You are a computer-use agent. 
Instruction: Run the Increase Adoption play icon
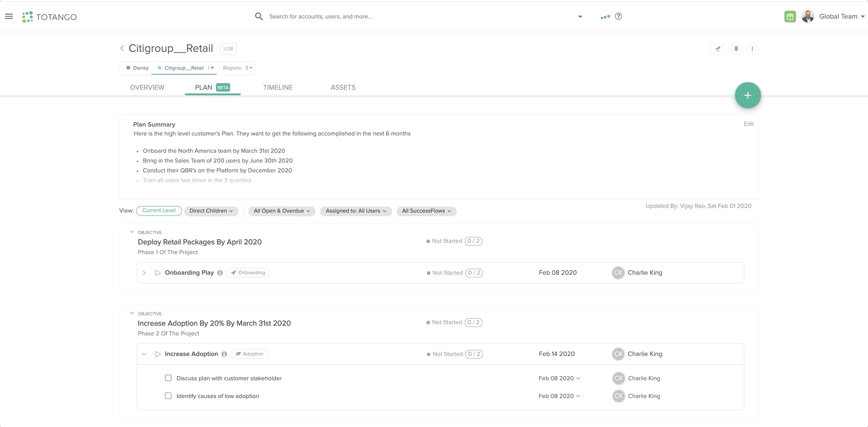click(158, 354)
